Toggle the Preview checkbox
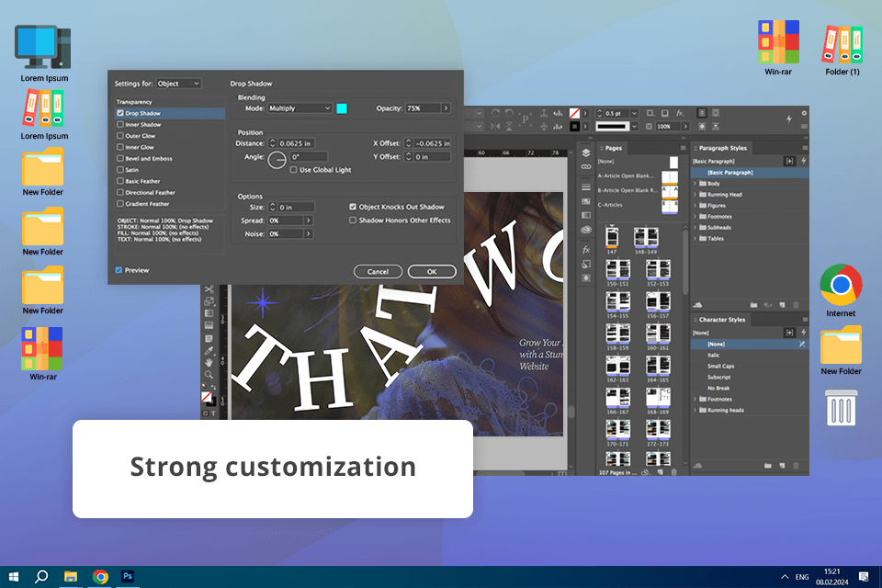The width and height of the screenshot is (882, 588). point(119,270)
